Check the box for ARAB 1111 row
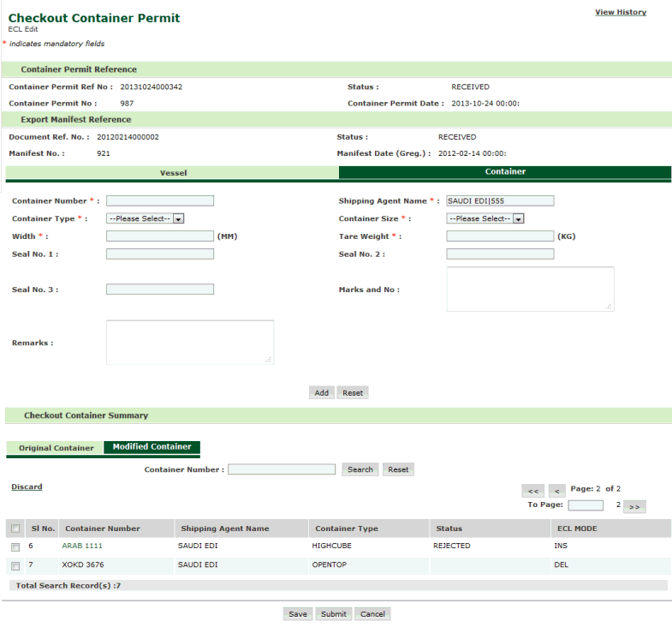The image size is (672, 633). (15, 546)
